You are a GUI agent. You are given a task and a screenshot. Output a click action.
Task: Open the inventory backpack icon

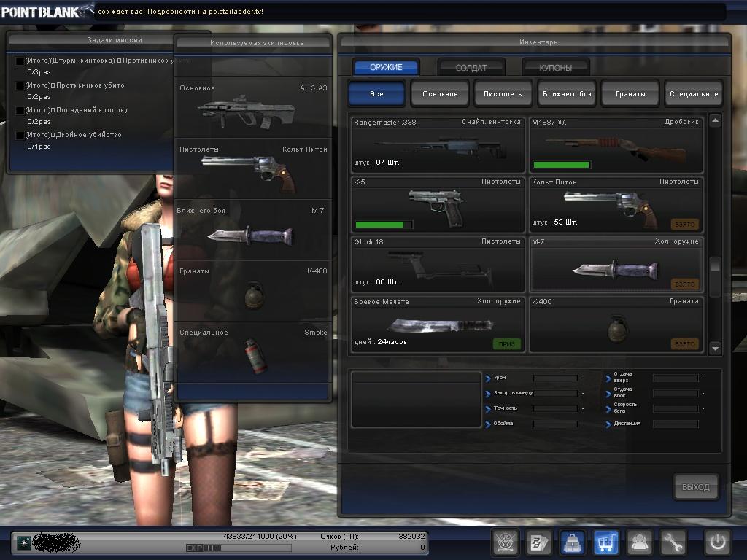click(x=572, y=542)
